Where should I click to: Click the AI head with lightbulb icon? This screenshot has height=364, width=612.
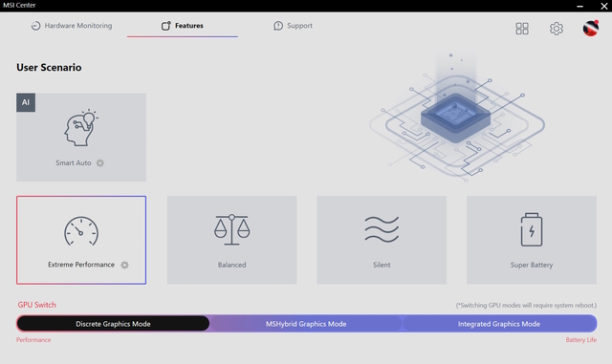pos(80,128)
